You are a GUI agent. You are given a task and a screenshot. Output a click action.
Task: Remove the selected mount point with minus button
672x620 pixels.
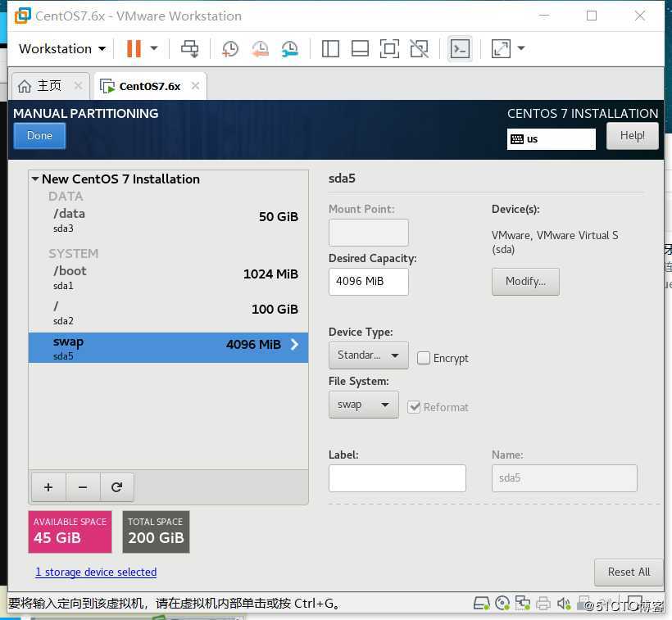[83, 487]
